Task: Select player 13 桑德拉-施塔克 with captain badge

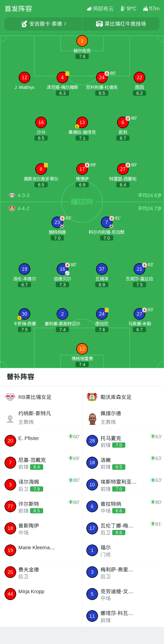Action: point(82,129)
